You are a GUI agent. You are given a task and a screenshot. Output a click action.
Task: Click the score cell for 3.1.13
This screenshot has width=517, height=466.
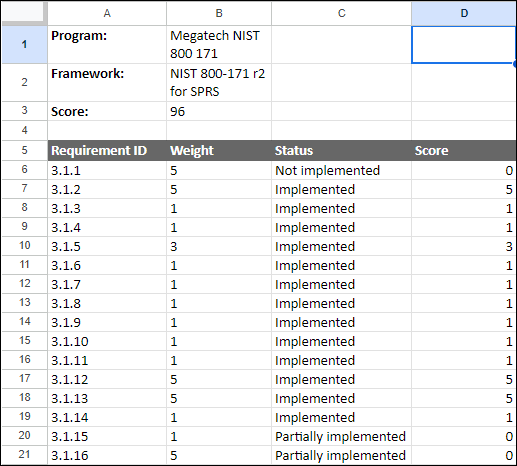[x=464, y=398]
